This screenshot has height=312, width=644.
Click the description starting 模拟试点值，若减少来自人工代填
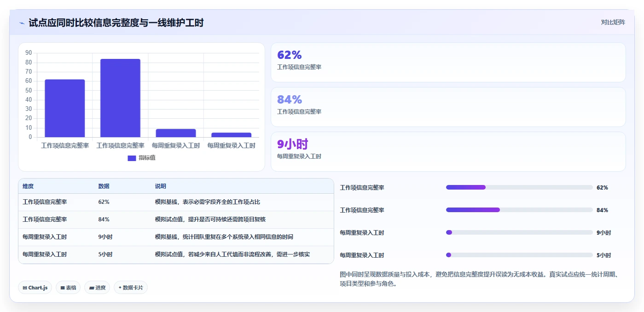click(232, 254)
